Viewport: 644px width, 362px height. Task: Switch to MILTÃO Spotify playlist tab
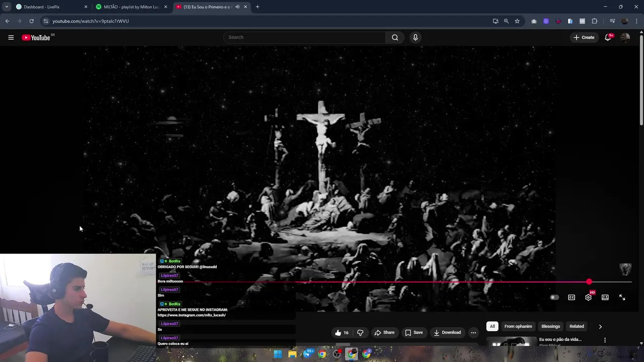[132, 7]
